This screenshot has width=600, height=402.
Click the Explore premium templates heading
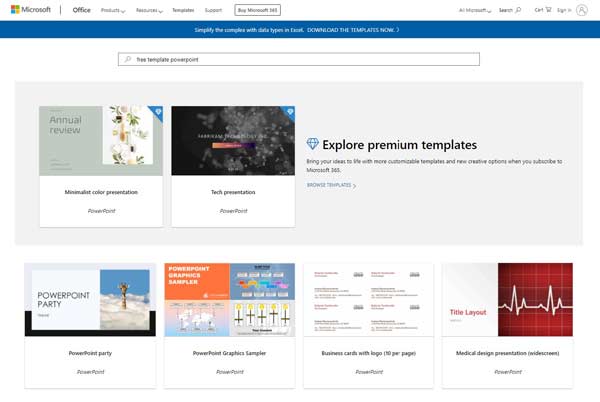coord(399,145)
